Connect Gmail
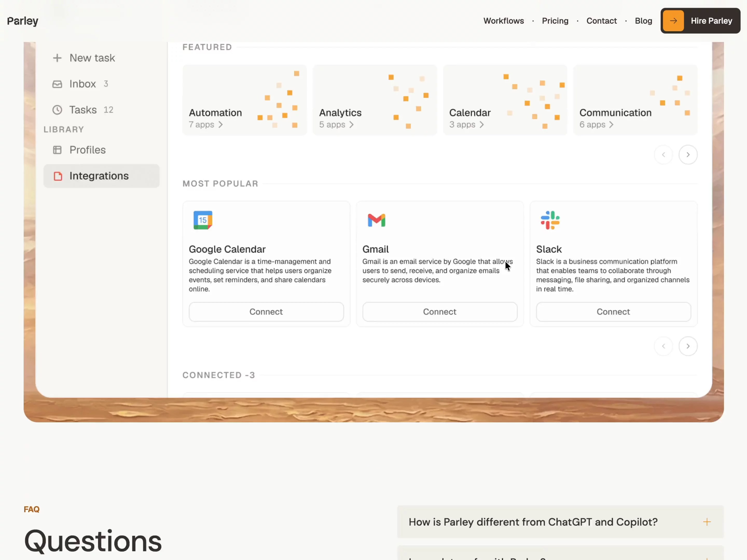 [440, 312]
